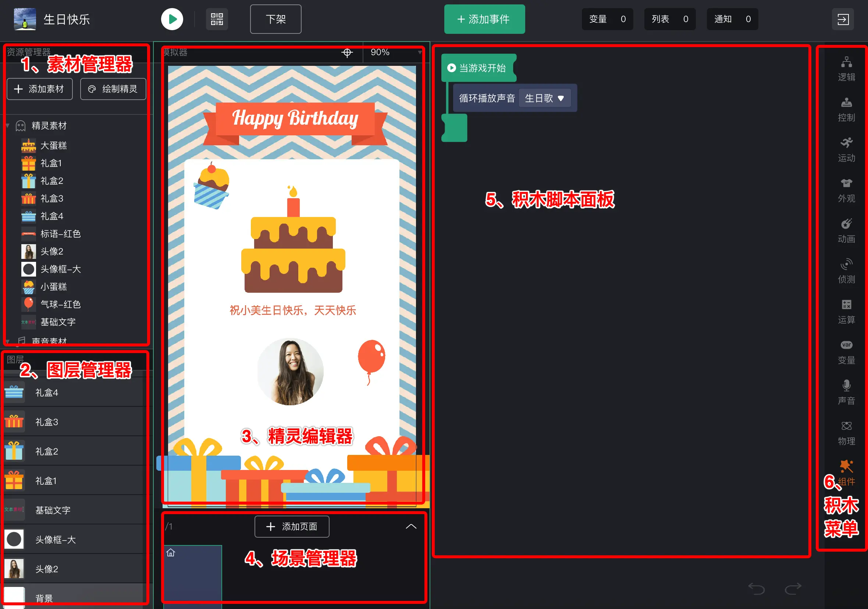
Task: Open the 变量 variables counter tab
Action: [607, 19]
